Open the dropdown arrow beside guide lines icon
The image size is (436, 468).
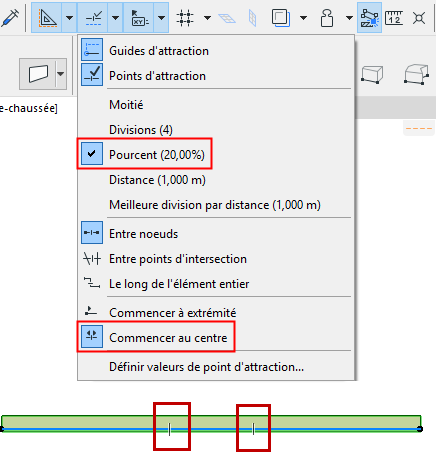(69, 18)
